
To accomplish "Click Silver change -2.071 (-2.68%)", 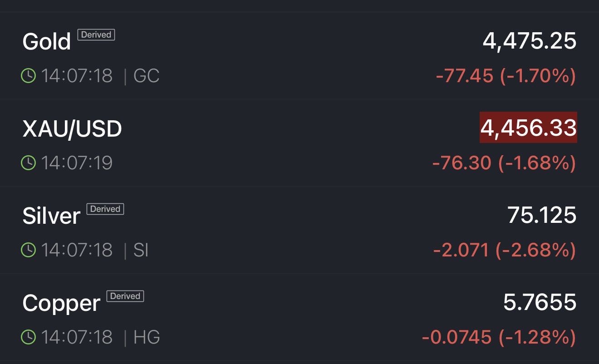I will (504, 250).
